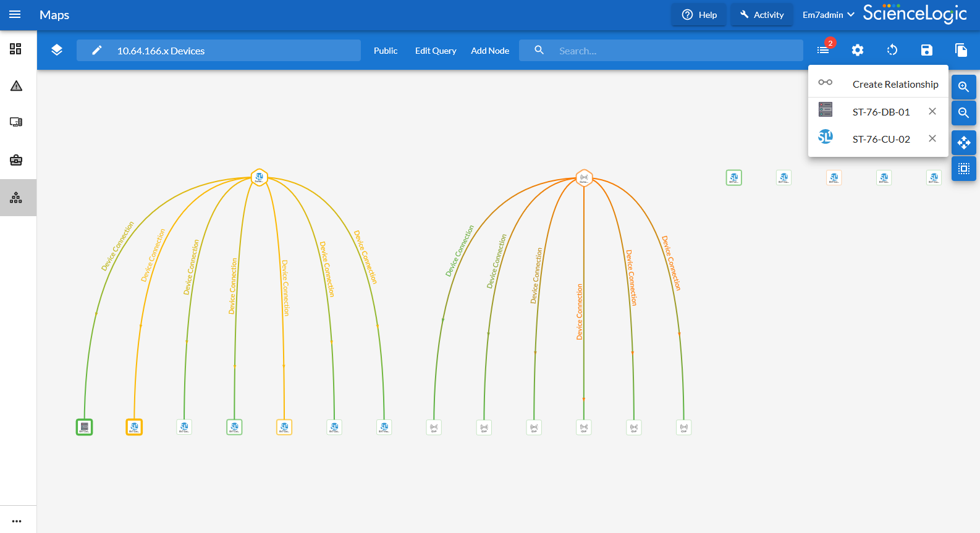The image size is (980, 533).
Task: Click Add Node in toolbar
Action: pyautogui.click(x=490, y=51)
